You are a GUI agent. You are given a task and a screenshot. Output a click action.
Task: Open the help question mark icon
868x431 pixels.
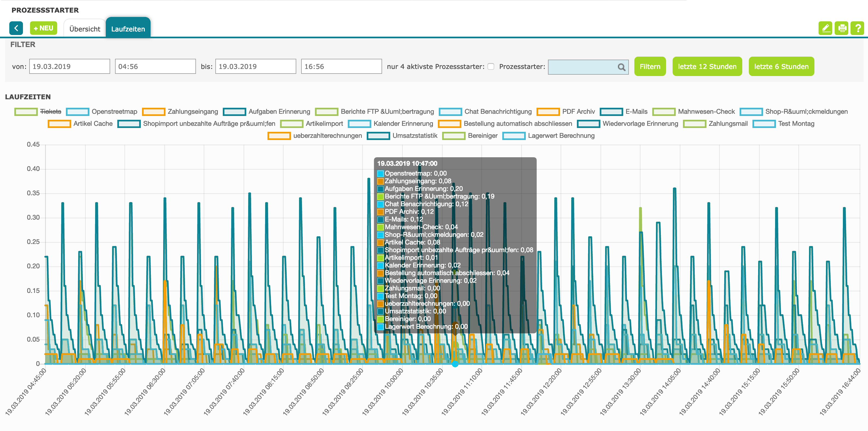pyautogui.click(x=858, y=28)
